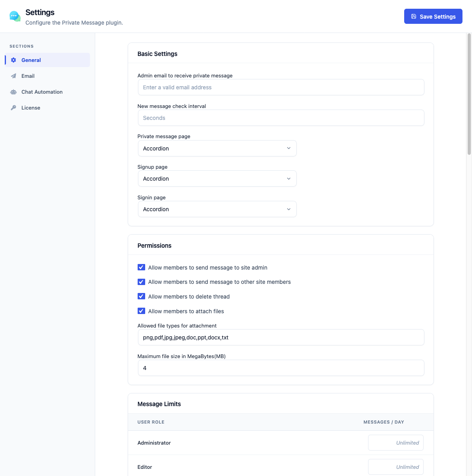
Task: Click the 'Signin page' label
Action: 152,198
